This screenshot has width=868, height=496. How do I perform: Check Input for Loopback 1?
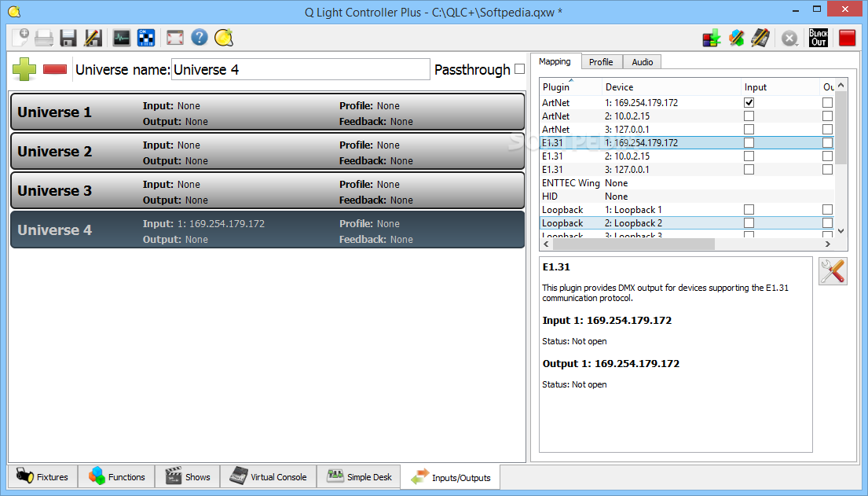[x=749, y=210]
